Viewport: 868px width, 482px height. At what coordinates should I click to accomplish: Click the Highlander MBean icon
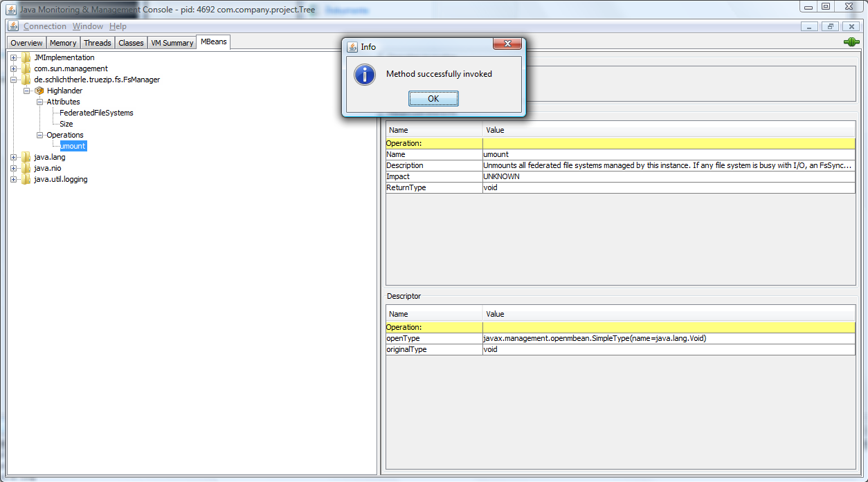tap(39, 91)
